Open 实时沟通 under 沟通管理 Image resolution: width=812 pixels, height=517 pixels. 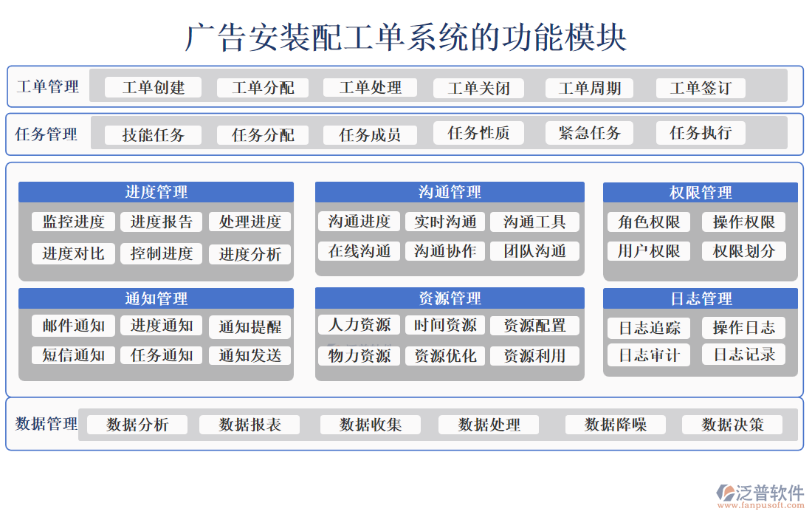(x=446, y=222)
